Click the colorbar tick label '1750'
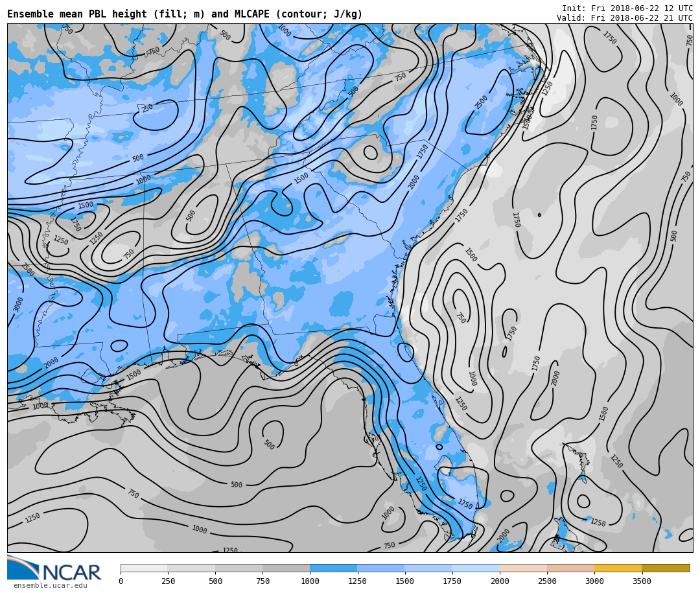Viewport: 700px width, 593px height. pyautogui.click(x=452, y=581)
